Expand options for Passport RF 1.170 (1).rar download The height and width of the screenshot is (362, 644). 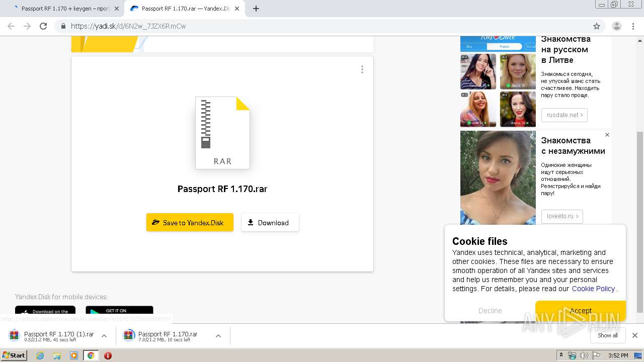click(x=104, y=336)
